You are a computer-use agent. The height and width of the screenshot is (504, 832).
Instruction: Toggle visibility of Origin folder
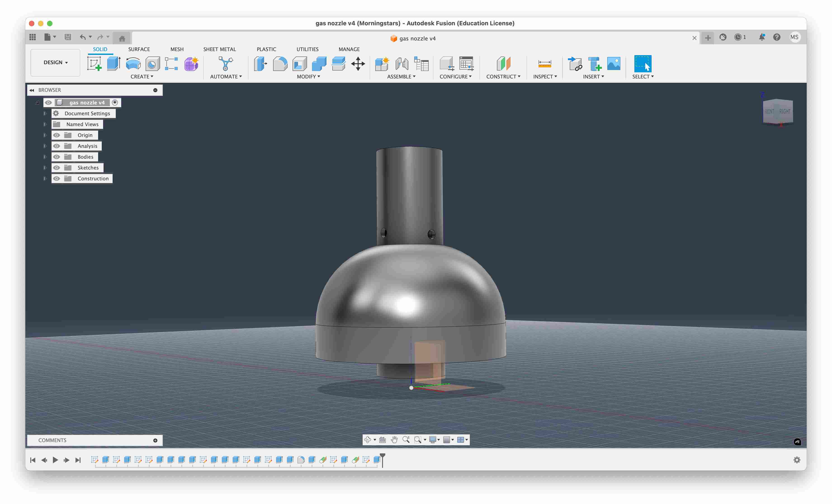56,135
